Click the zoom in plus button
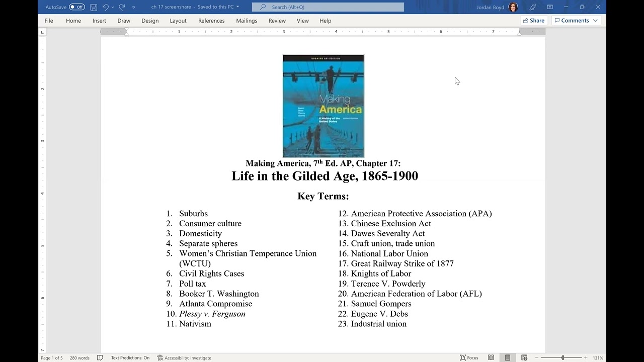 click(x=586, y=358)
